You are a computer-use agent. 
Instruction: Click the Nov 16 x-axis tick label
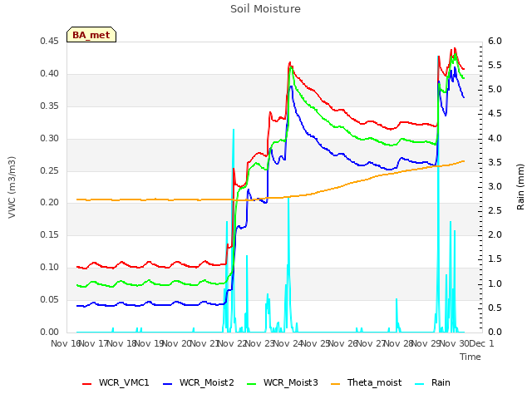click(x=66, y=343)
